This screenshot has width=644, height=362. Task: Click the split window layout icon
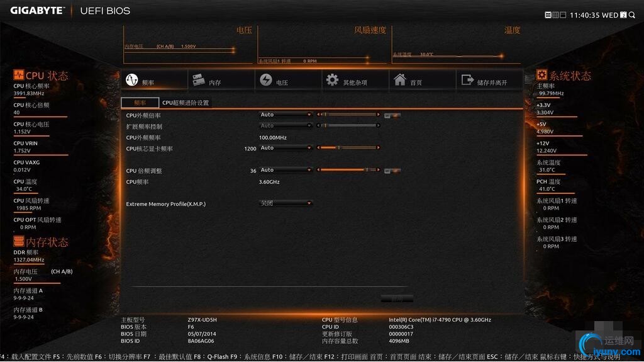point(563,15)
